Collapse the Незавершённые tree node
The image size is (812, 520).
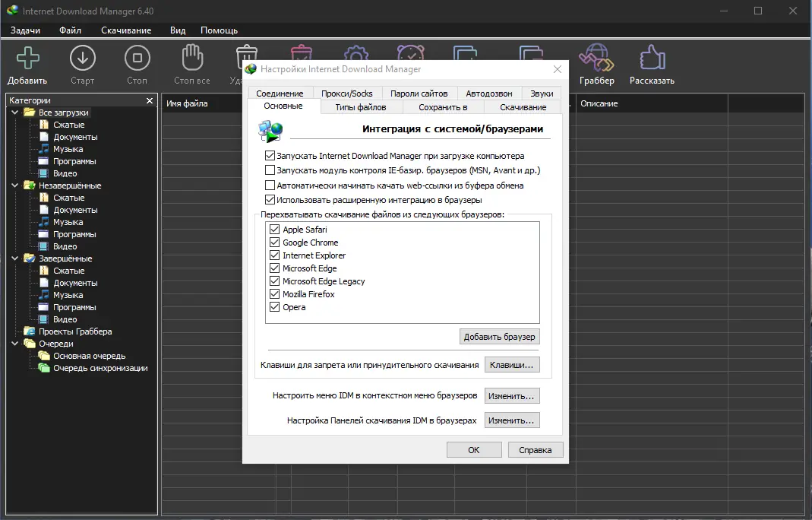click(x=14, y=185)
